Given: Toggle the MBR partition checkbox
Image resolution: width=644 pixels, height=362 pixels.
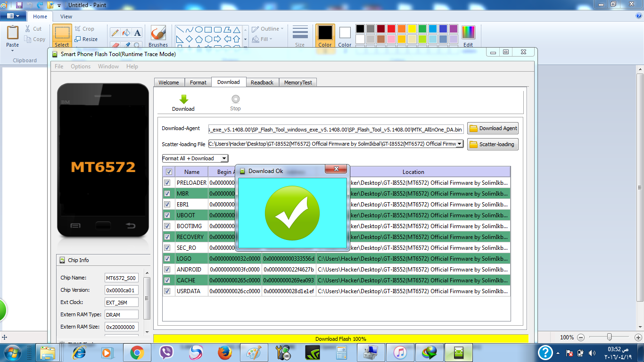Looking at the screenshot, I should [x=167, y=194].
